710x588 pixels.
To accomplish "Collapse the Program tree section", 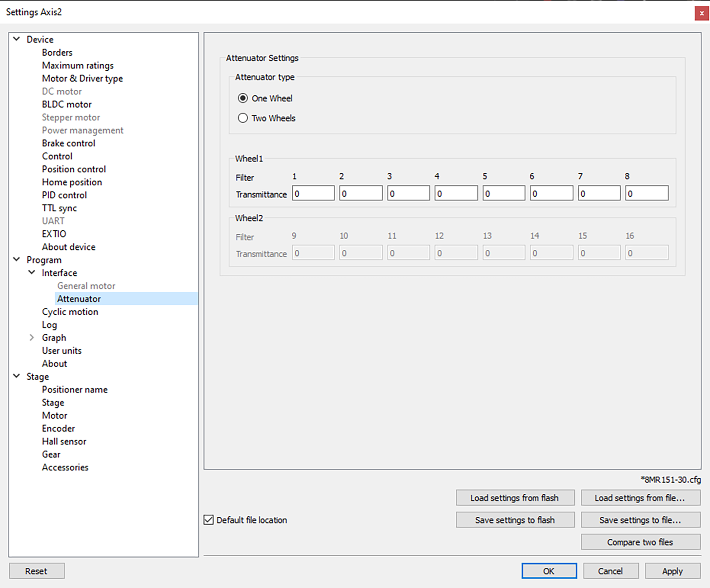I will [17, 260].
